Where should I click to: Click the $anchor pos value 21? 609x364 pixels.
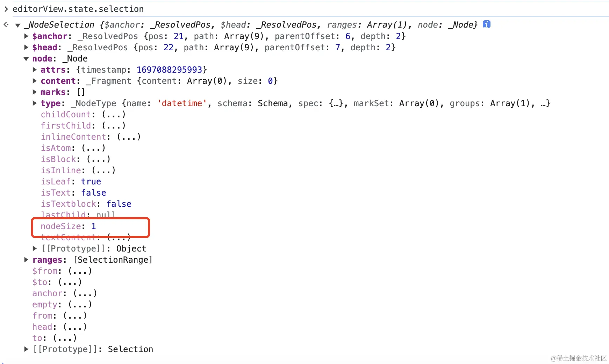click(178, 36)
